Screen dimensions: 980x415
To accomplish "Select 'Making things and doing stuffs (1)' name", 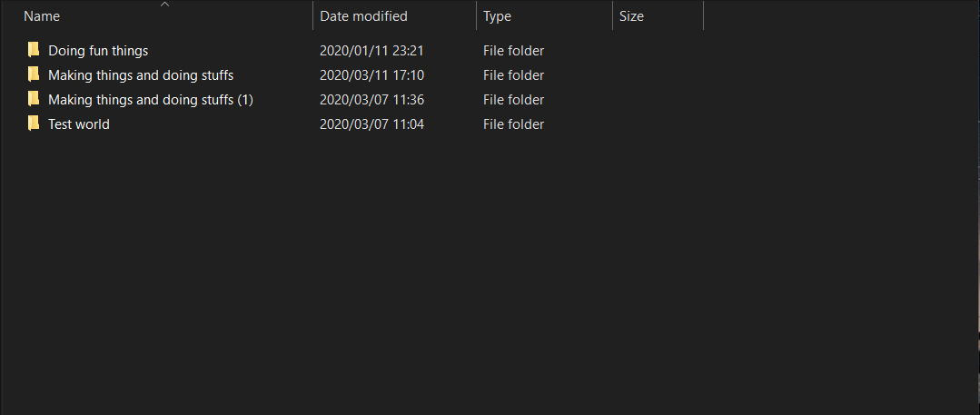I will pyautogui.click(x=150, y=100).
